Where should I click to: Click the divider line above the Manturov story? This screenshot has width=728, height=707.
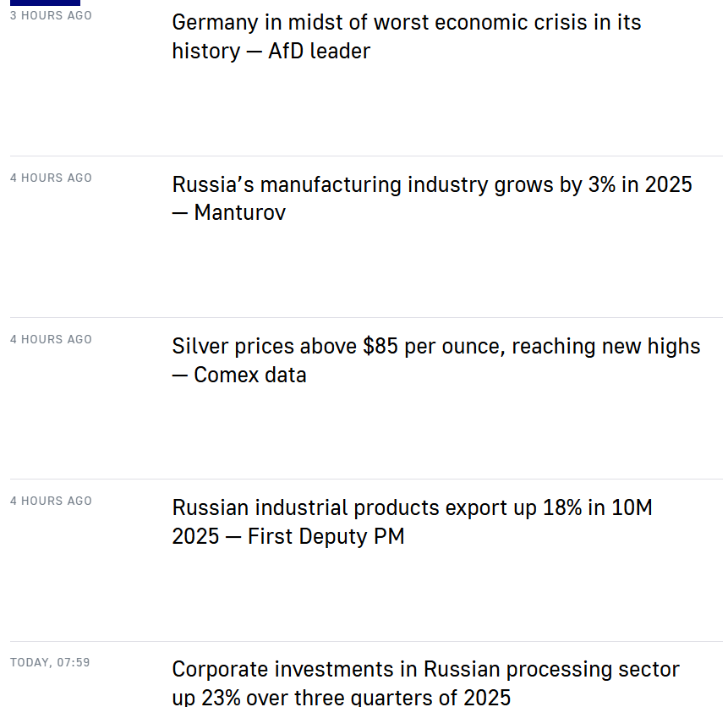coord(366,156)
